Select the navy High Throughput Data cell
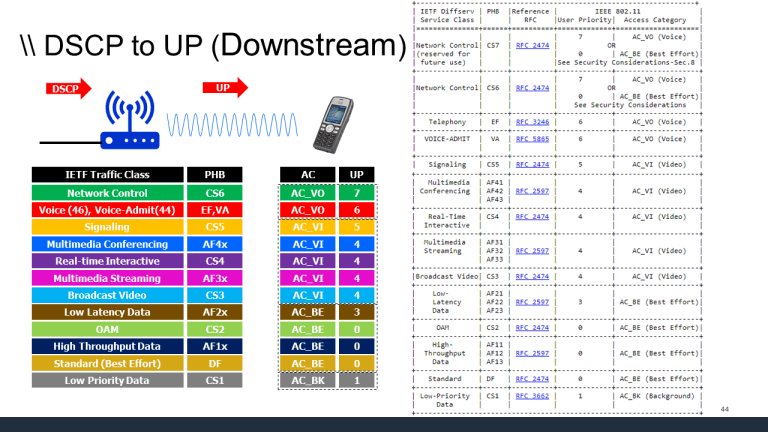The height and width of the screenshot is (432, 768). 108,346
